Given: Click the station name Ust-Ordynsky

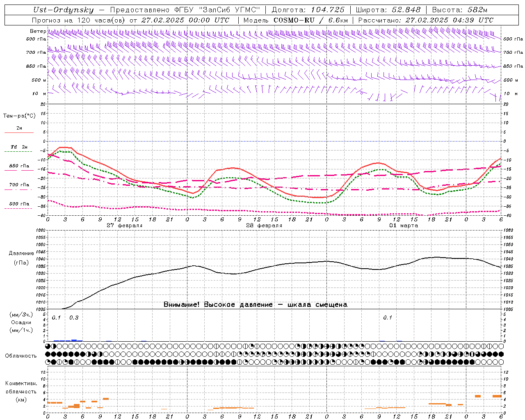Looking at the screenshot, I should coord(64,10).
